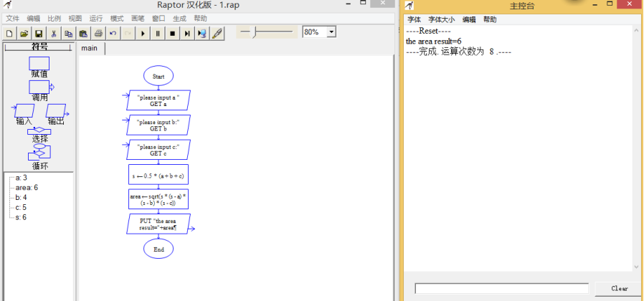Click the Clear button in console
The image size is (644, 301).
click(x=619, y=289)
